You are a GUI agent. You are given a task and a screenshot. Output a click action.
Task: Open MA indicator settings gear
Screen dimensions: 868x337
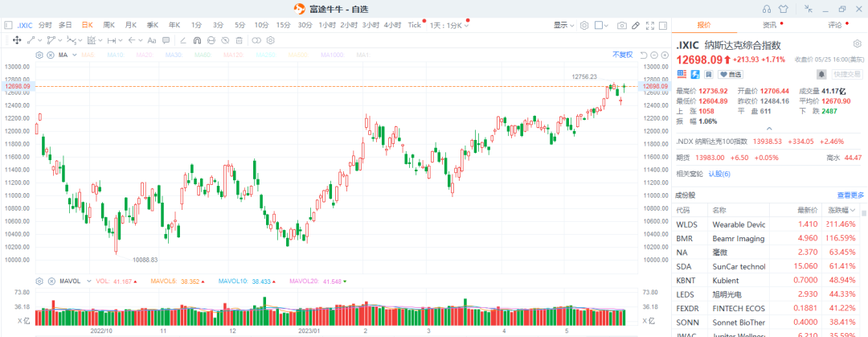click(x=39, y=55)
